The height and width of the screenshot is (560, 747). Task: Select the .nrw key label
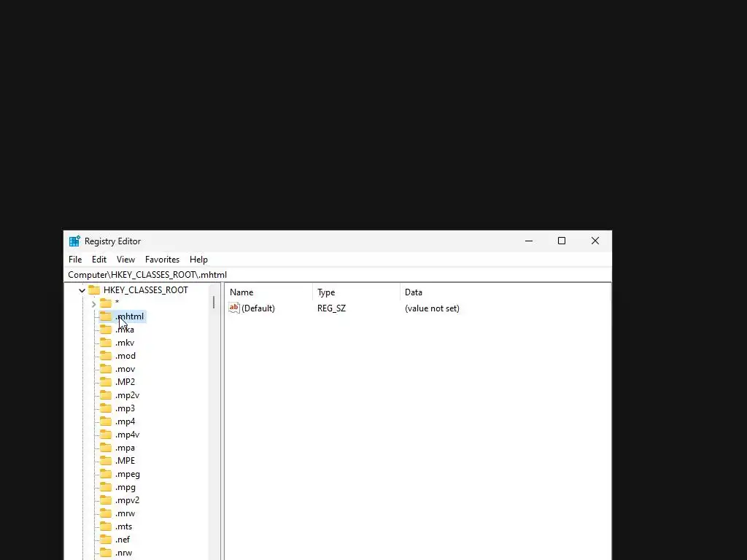pos(124,553)
